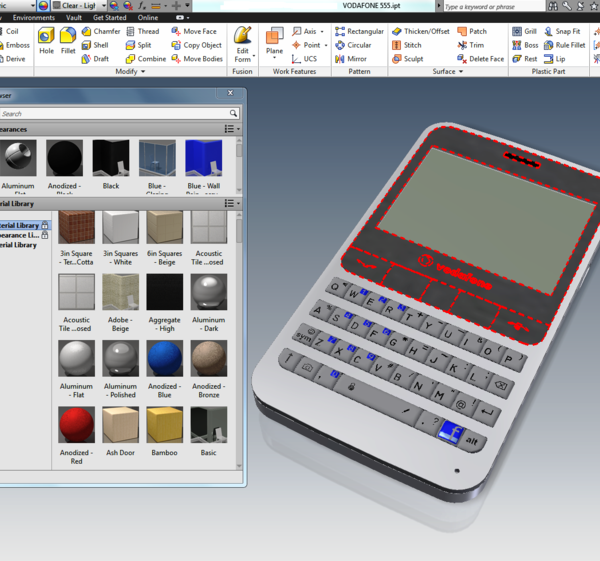The height and width of the screenshot is (561, 600).
Task: Open Edit Form in Fusion
Action: [x=243, y=44]
